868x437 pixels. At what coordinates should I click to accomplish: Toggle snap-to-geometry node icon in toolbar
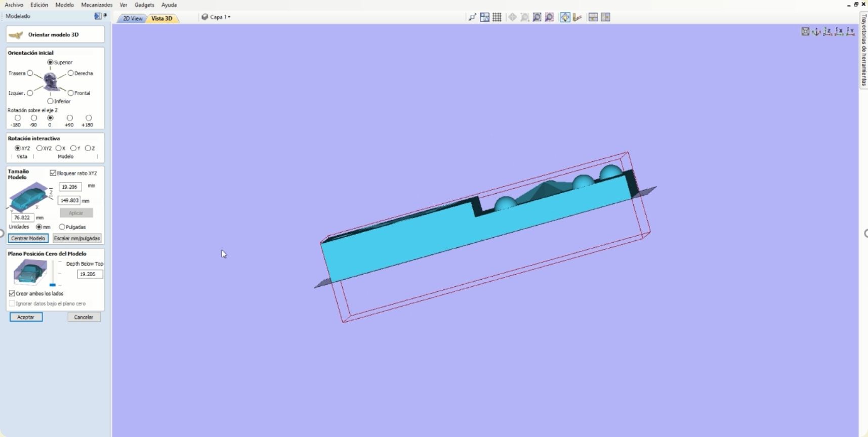tap(472, 17)
